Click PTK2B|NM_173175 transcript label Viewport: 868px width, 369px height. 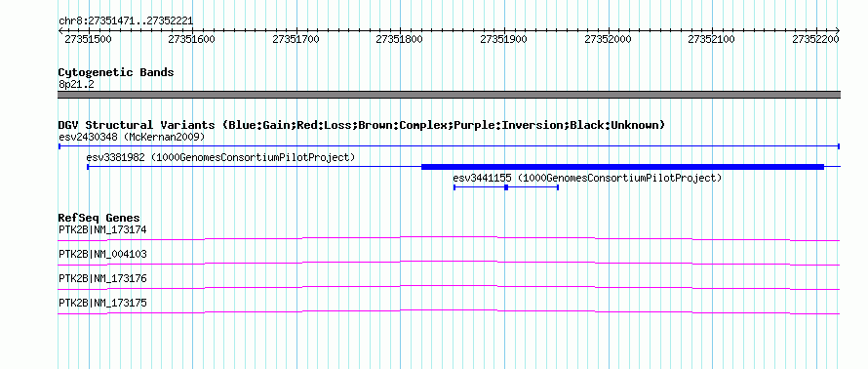[102, 303]
